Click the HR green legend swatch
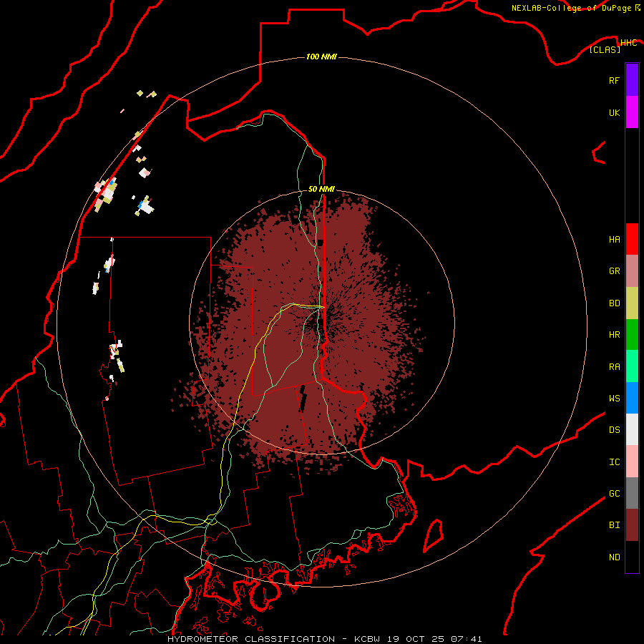 632,335
